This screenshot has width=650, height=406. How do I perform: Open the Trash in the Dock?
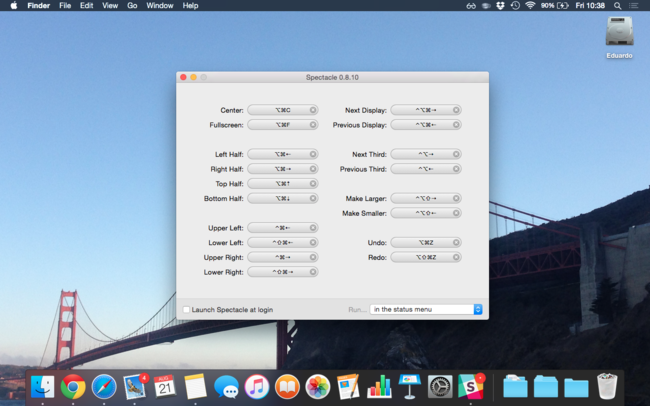(x=607, y=387)
